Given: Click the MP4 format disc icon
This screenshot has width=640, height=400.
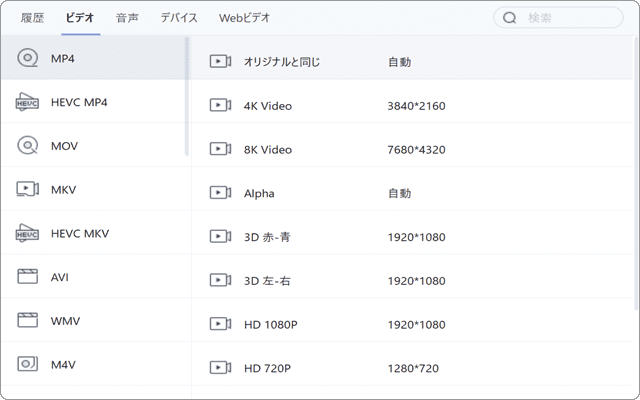Looking at the screenshot, I should tap(27, 58).
